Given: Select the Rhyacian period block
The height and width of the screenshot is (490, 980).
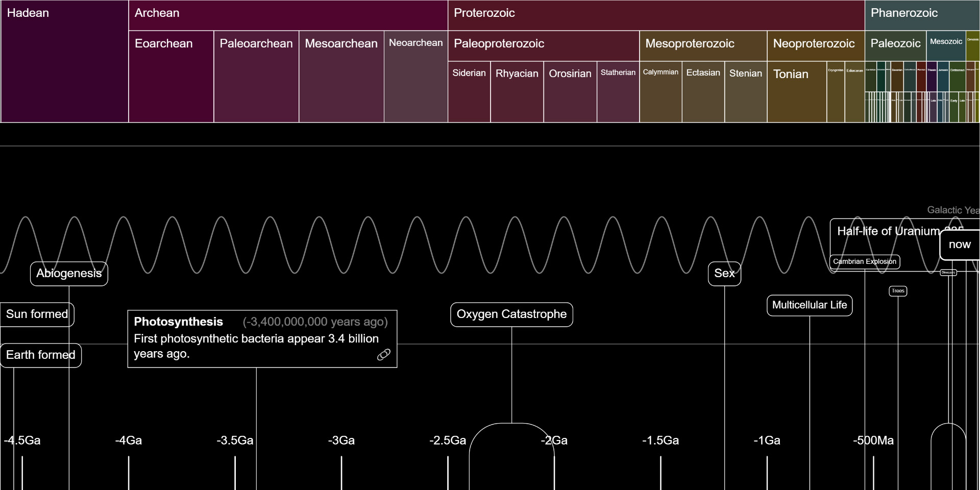Looking at the screenshot, I should pyautogui.click(x=517, y=92).
